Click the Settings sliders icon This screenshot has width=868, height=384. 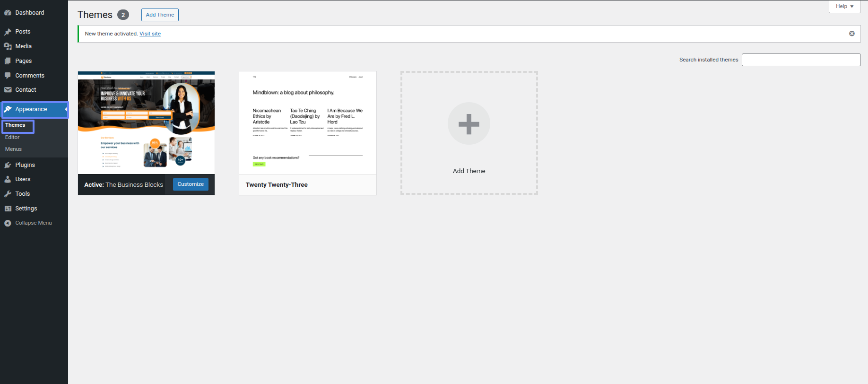(8, 209)
